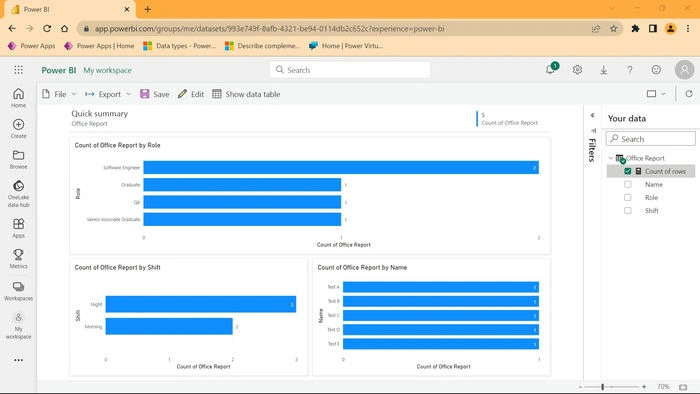Bookmark this page with star icon

(x=613, y=29)
